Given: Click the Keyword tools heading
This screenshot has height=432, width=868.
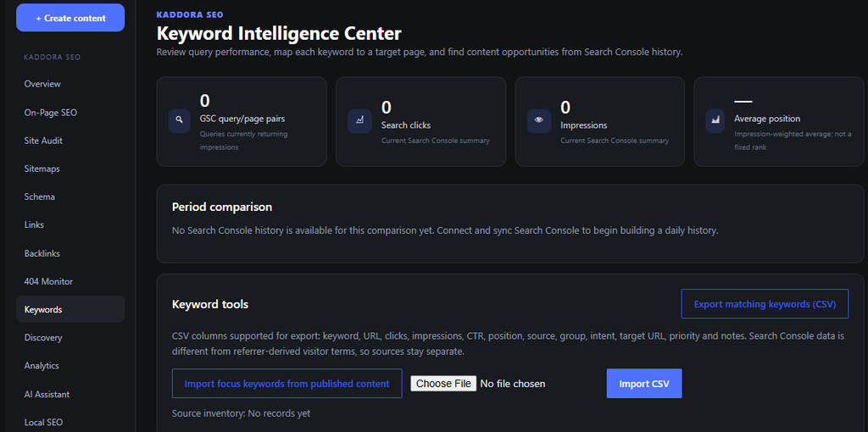Looking at the screenshot, I should pos(210,304).
